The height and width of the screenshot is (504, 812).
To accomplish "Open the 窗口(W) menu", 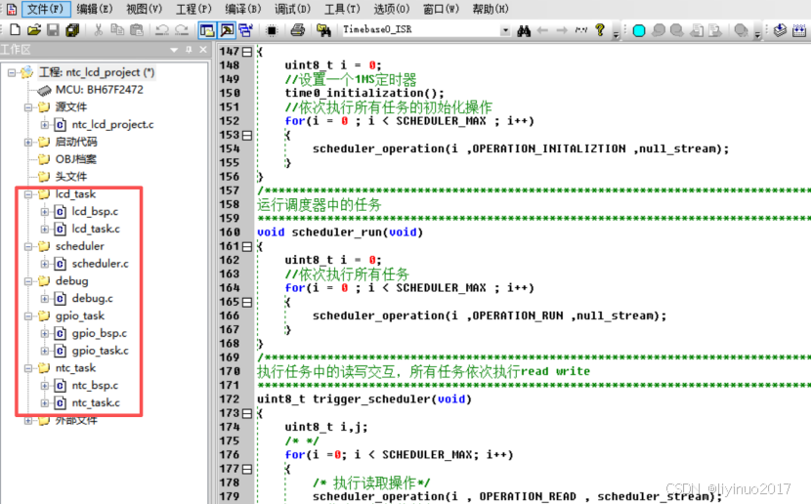I will [x=442, y=9].
